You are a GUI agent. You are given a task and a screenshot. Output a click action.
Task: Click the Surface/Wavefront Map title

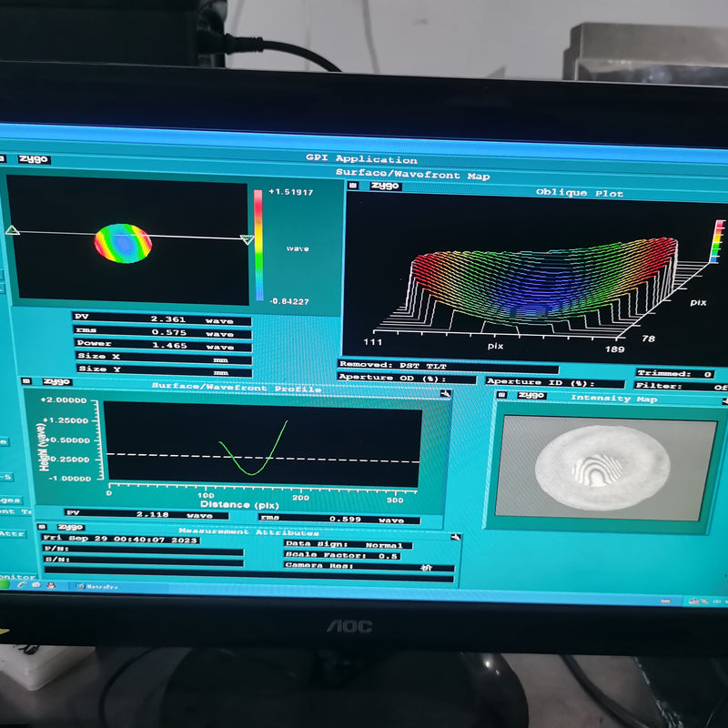tap(413, 175)
